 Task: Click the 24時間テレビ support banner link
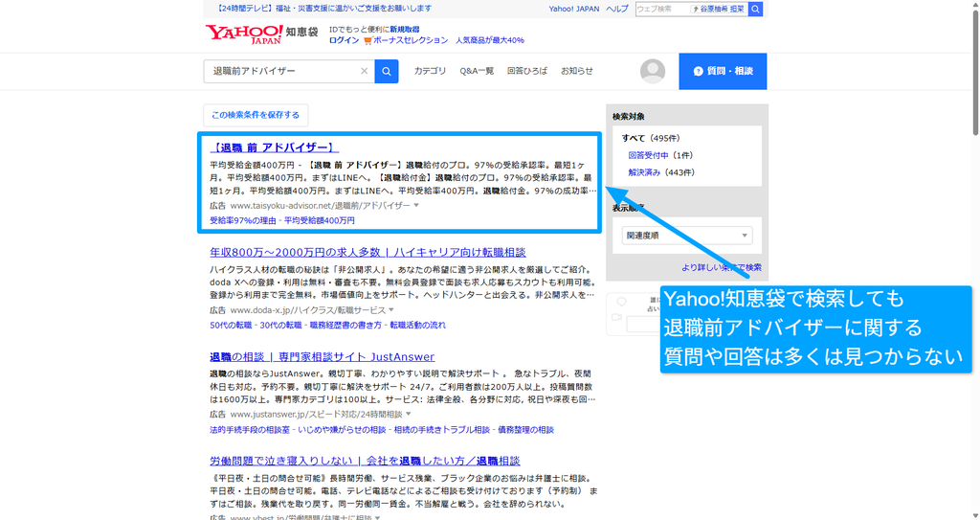tap(323, 8)
